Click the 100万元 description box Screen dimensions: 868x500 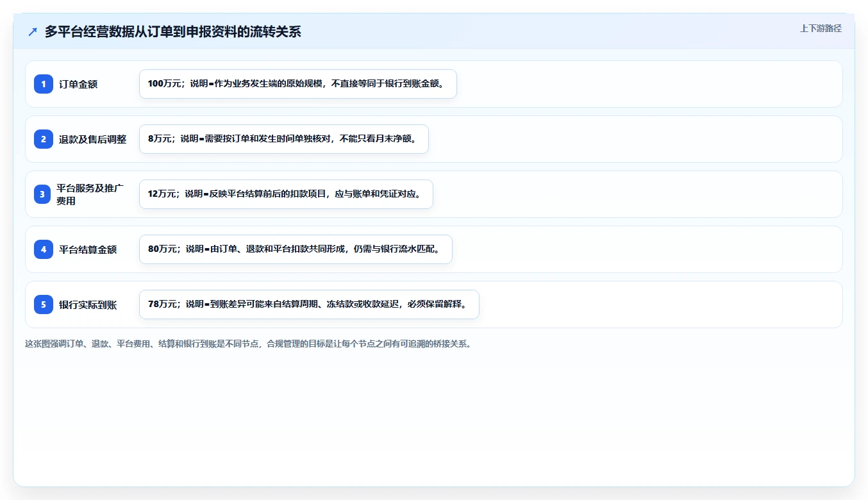pyautogui.click(x=298, y=84)
